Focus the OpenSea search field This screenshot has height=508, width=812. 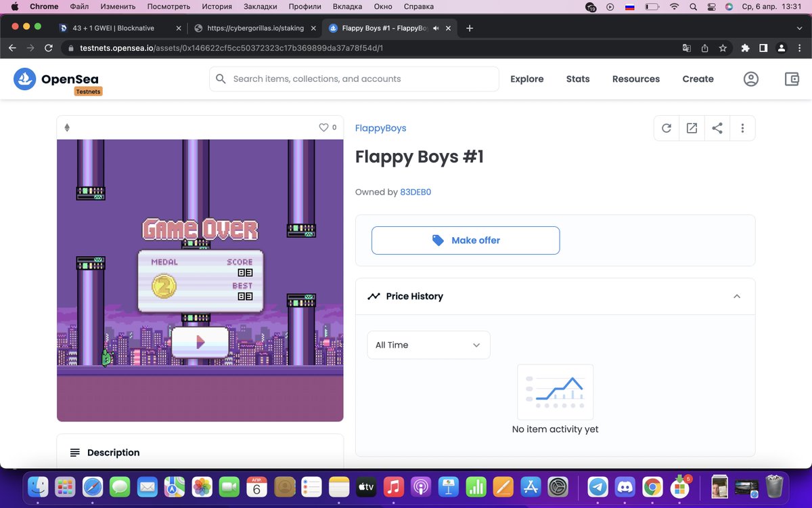click(354, 79)
